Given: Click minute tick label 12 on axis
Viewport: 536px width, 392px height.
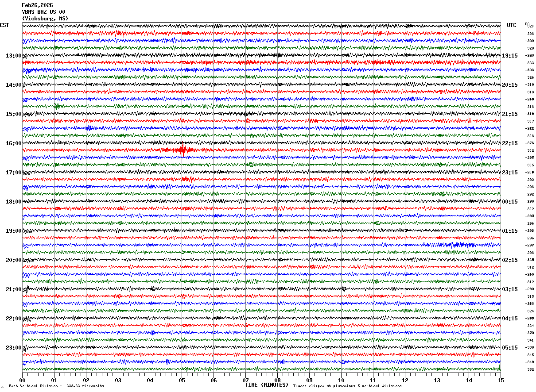Looking at the screenshot, I should pos(405,380).
